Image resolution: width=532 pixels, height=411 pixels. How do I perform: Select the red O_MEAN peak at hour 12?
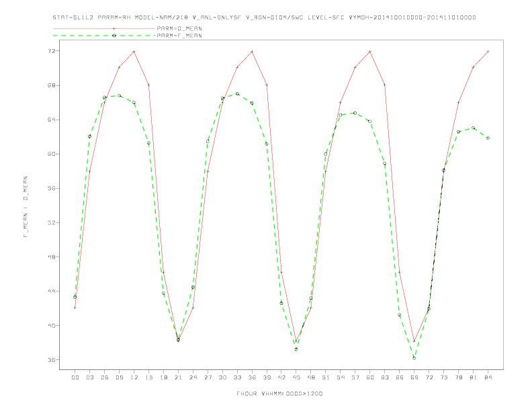click(x=134, y=52)
